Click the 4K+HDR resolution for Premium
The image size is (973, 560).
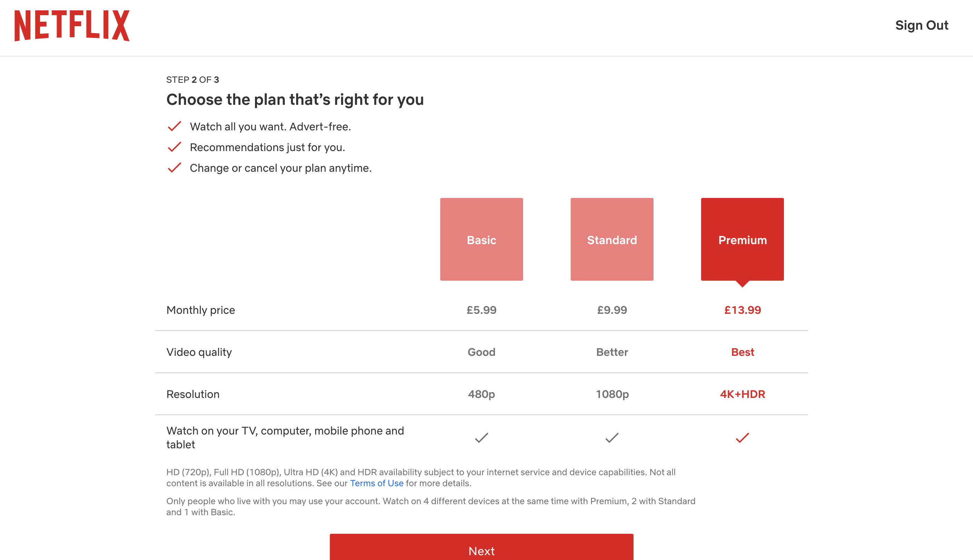[x=742, y=394]
